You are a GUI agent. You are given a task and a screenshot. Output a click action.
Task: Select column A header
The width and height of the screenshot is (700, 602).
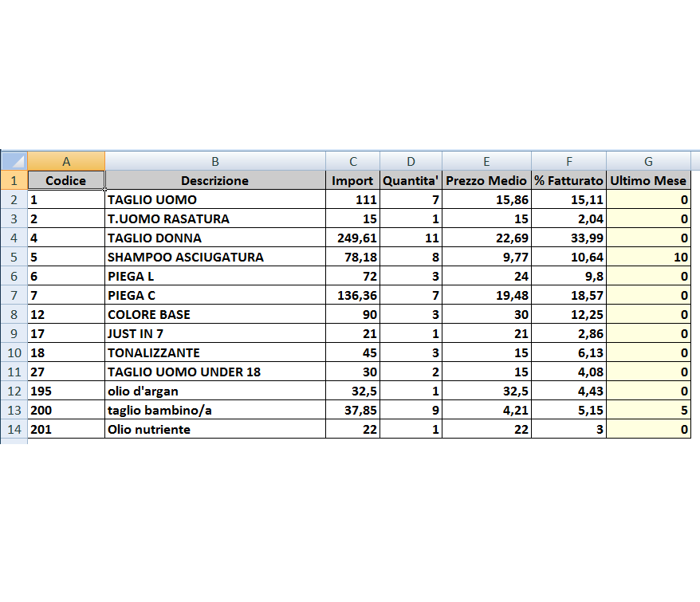[66, 161]
